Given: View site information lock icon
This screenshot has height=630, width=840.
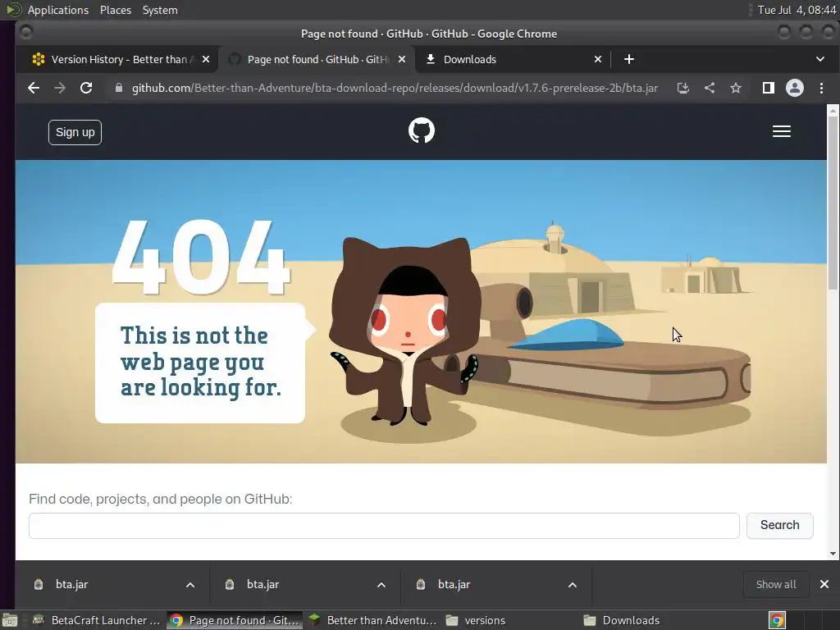Looking at the screenshot, I should [x=119, y=88].
